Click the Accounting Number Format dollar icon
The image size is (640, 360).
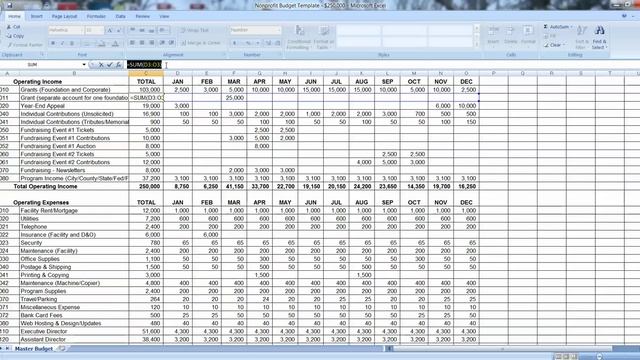click(236, 43)
